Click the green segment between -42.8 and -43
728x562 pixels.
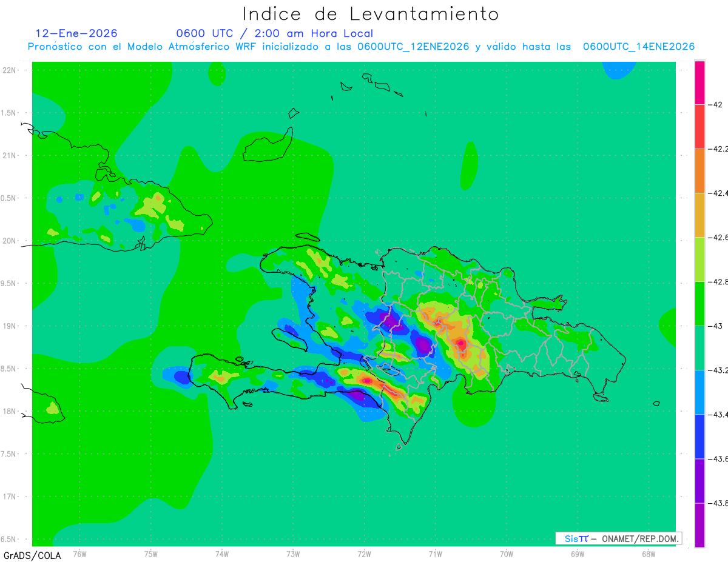(x=699, y=304)
